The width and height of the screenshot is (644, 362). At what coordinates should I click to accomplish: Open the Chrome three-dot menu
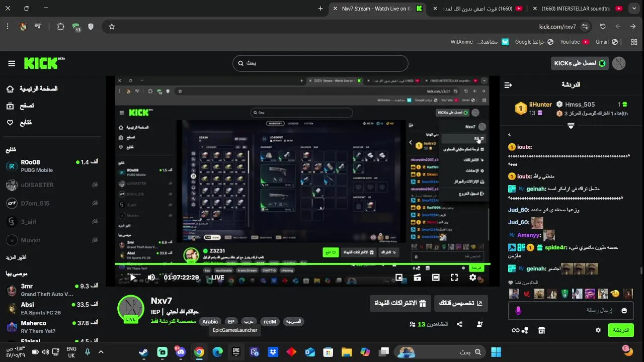pyautogui.click(x=8, y=27)
